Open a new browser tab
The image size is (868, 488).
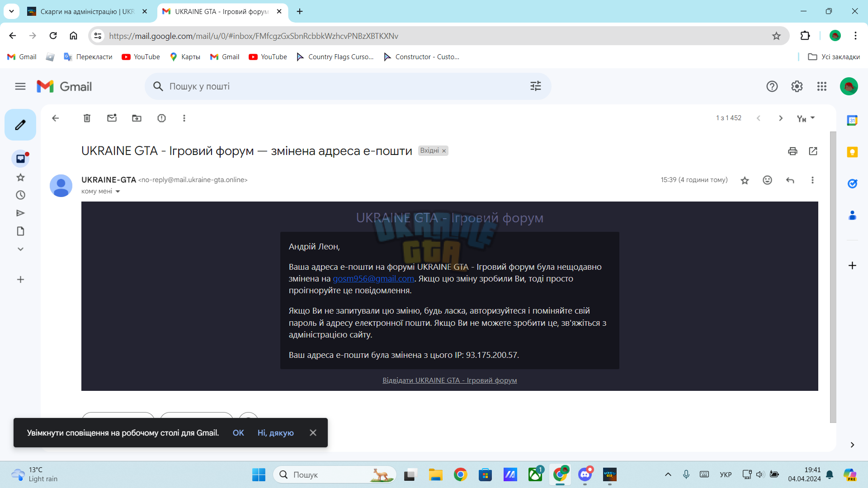pyautogui.click(x=300, y=11)
